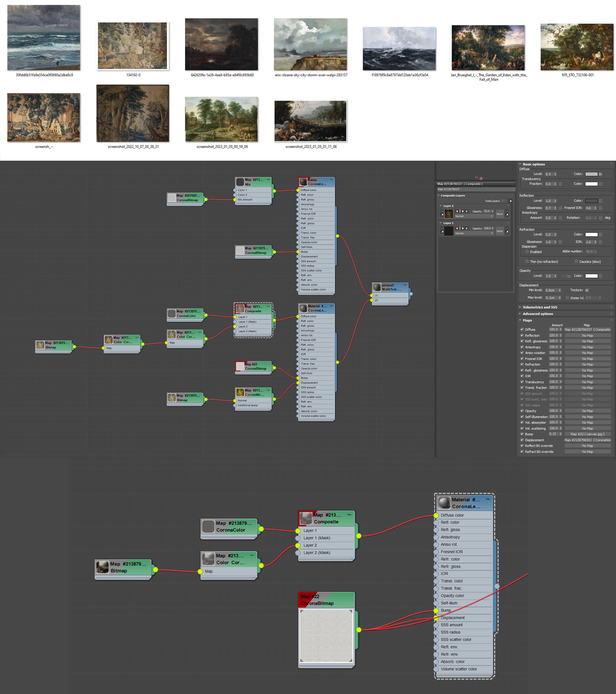Open the Layer 2 Normal blend mode dropdown
616x694 pixels.
[x=474, y=216]
